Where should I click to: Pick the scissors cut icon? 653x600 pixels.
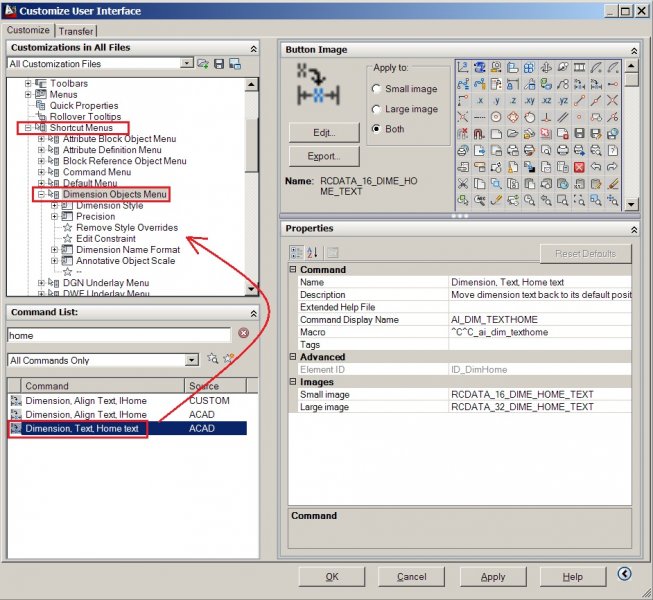pos(463,184)
